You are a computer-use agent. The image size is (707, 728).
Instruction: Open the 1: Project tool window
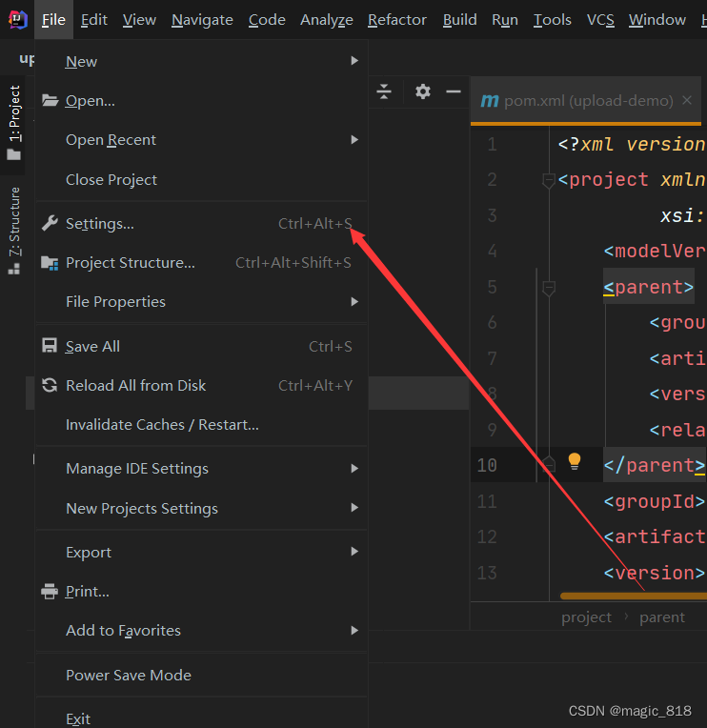(14, 123)
